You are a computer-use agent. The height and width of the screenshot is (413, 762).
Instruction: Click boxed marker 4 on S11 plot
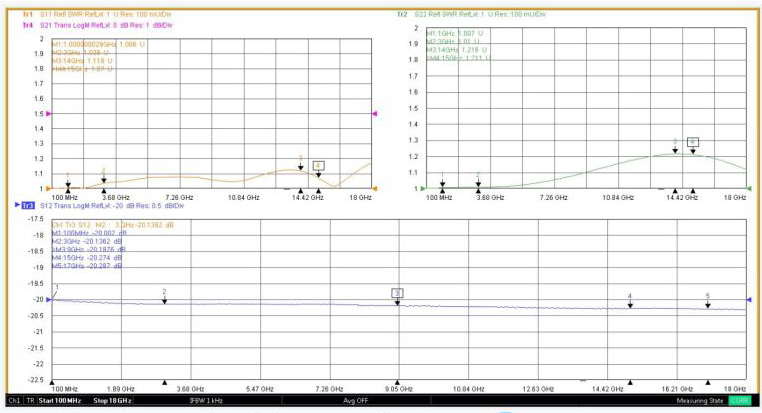[x=318, y=165]
